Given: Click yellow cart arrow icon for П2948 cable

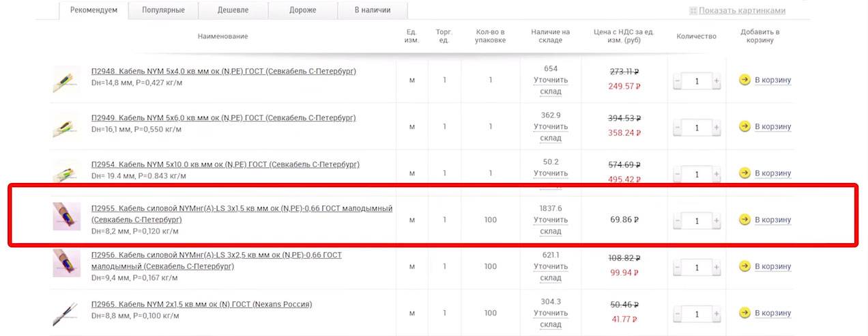Looking at the screenshot, I should tap(744, 80).
